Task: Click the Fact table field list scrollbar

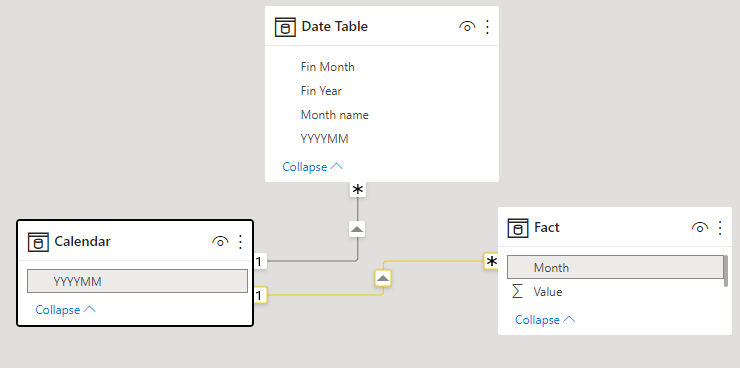Action: [x=726, y=271]
